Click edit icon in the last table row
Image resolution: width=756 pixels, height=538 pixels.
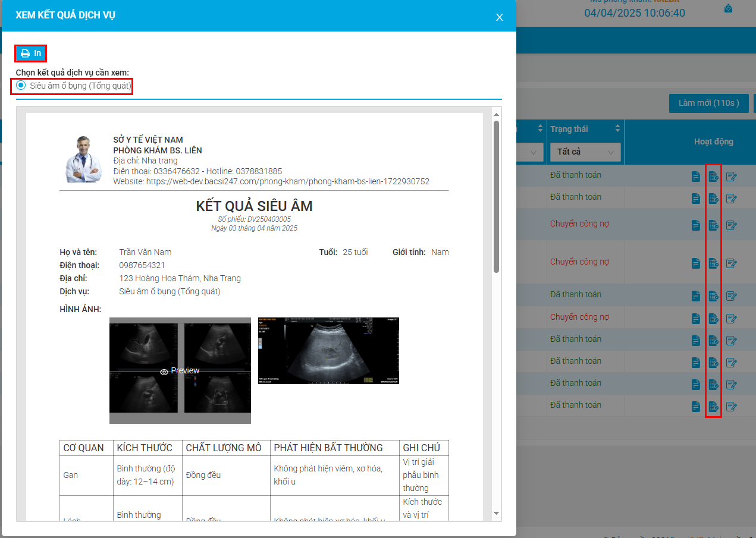(x=732, y=407)
